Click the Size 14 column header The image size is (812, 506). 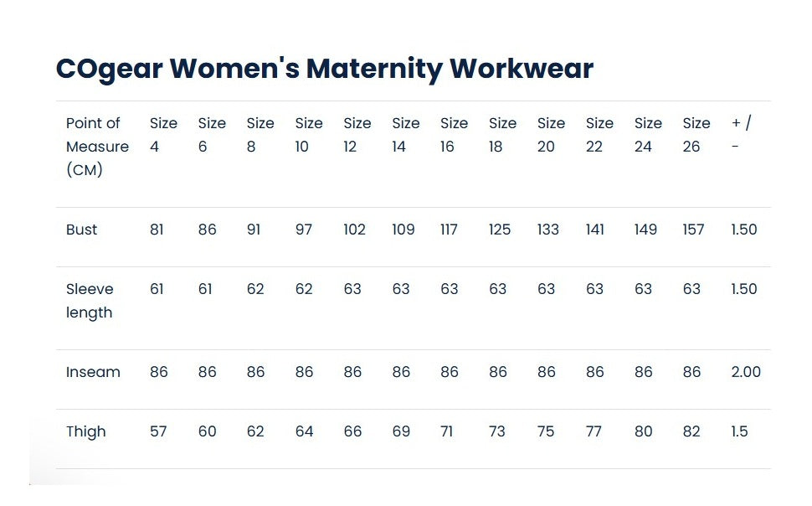click(x=405, y=135)
